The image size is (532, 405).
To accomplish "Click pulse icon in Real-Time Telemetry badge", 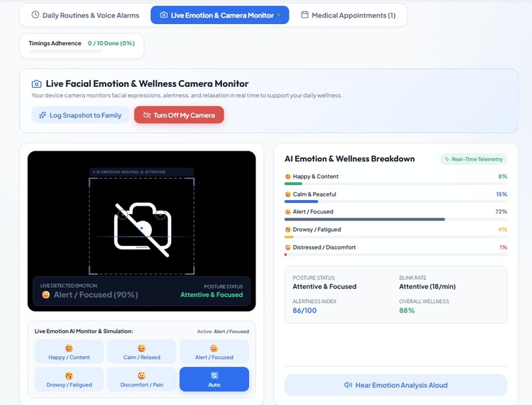I will [x=447, y=159].
